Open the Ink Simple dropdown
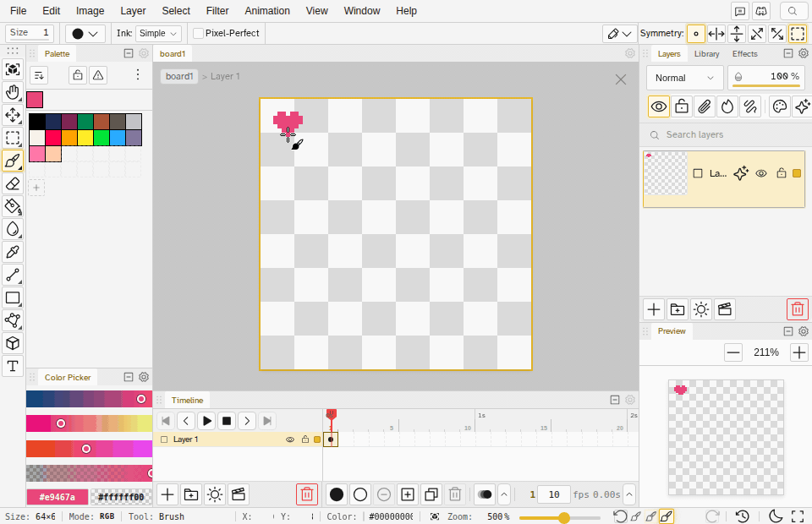 [158, 33]
